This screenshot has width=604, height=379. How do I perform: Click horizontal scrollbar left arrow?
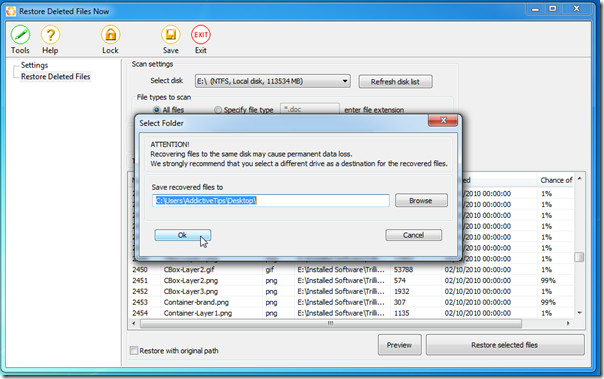(x=134, y=324)
